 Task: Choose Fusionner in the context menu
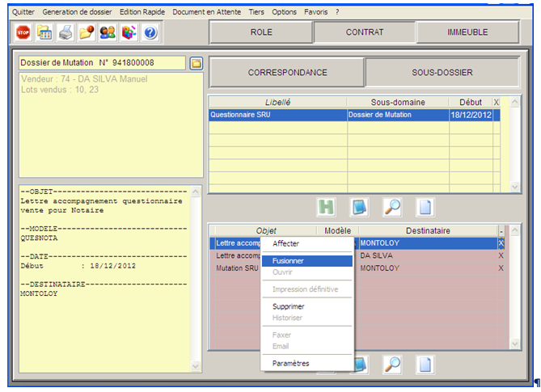pyautogui.click(x=288, y=261)
